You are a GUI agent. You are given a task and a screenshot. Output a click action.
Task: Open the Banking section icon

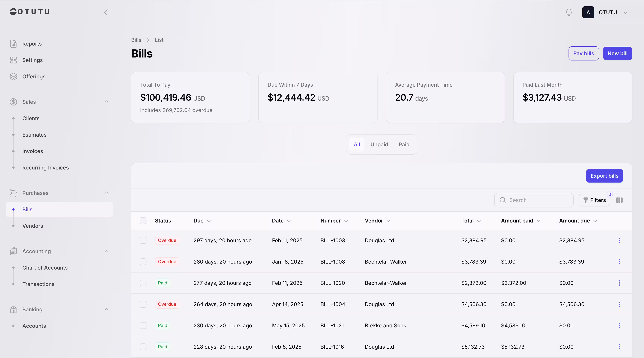point(13,309)
